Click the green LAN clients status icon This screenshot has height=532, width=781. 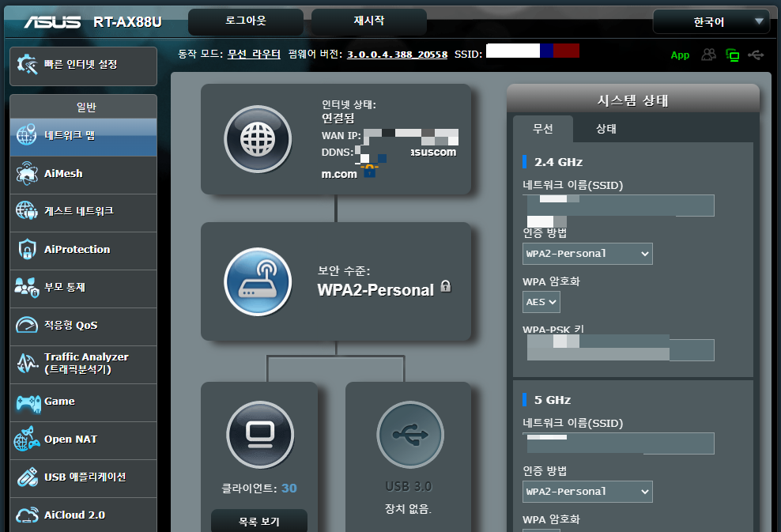pos(732,55)
